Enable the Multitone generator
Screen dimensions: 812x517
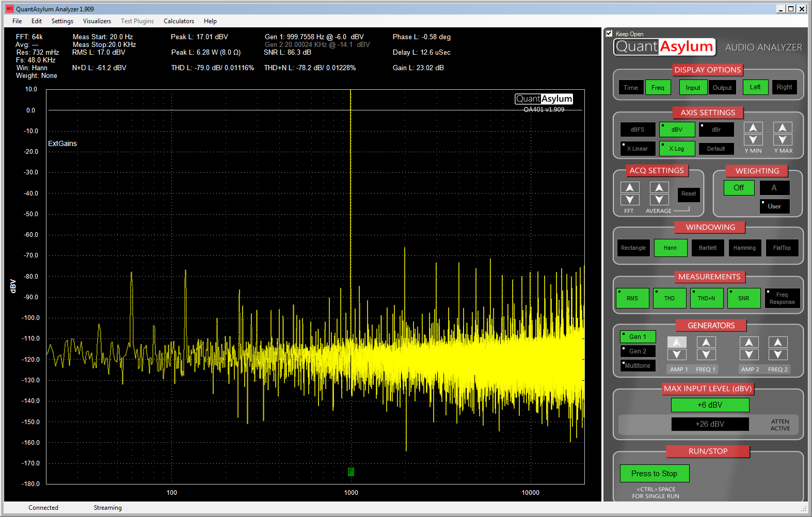638,366
